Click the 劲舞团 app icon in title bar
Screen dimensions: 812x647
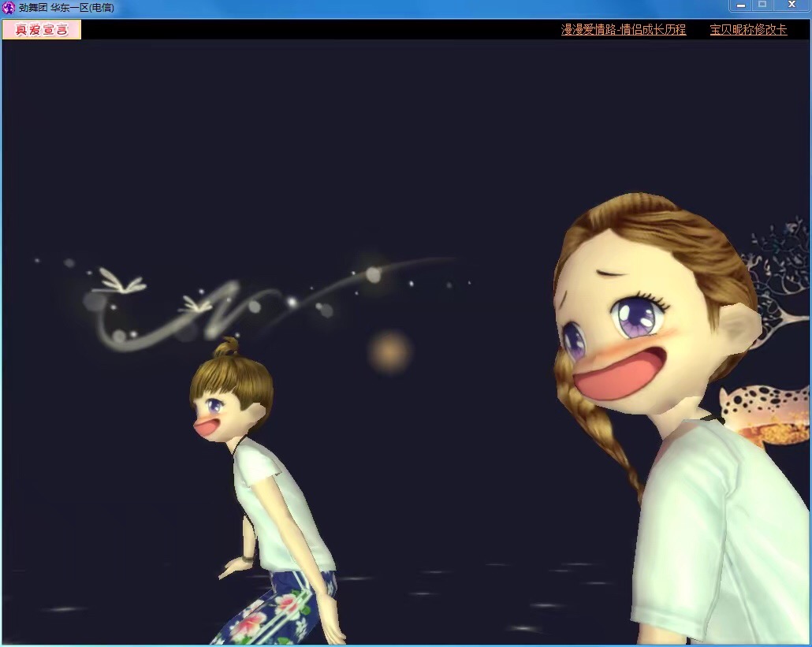[9, 8]
